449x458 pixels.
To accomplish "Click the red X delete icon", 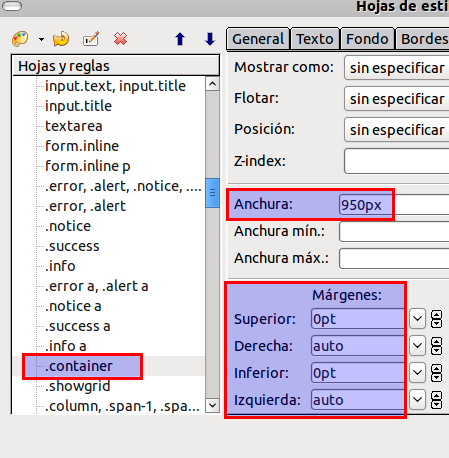I will tap(120, 39).
